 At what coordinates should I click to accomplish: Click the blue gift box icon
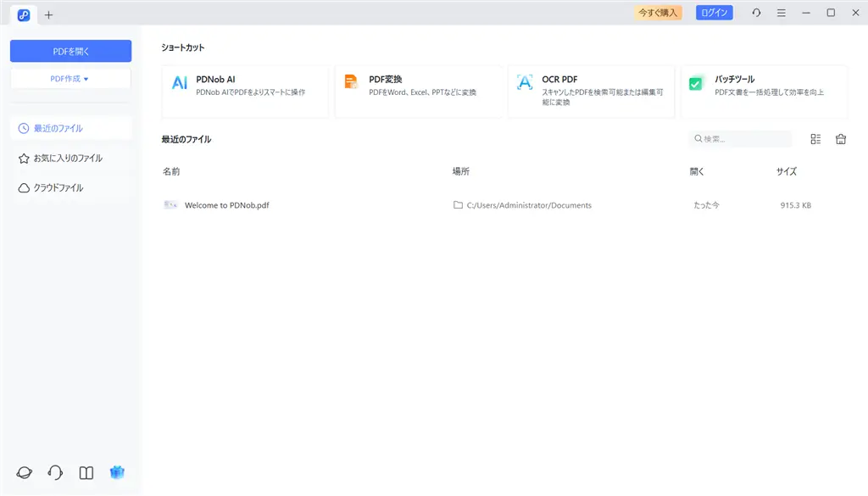click(117, 472)
